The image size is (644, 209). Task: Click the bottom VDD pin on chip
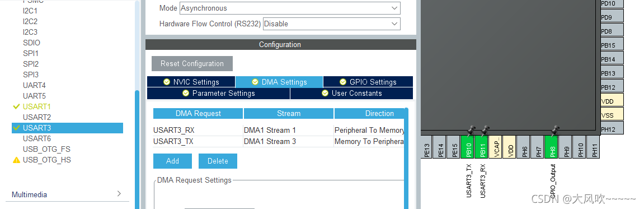click(x=510, y=147)
